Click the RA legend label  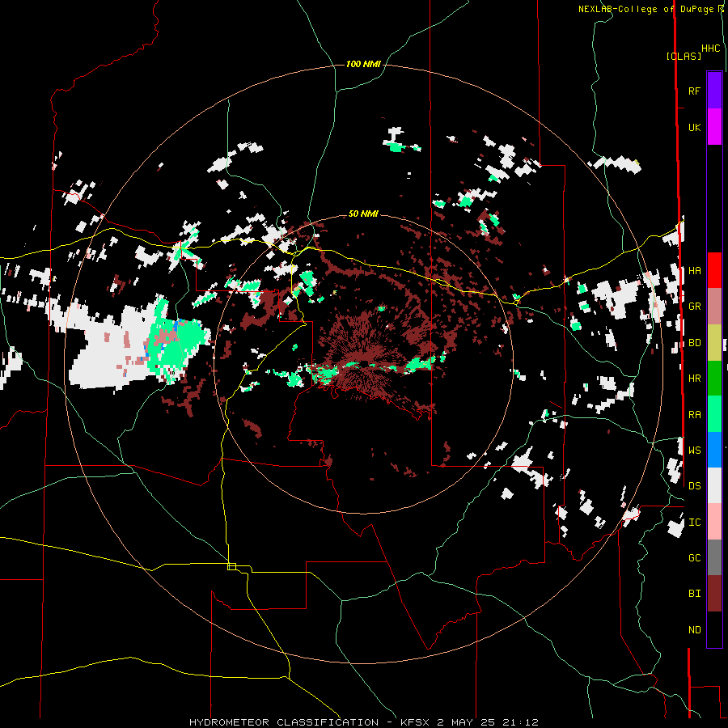click(694, 415)
